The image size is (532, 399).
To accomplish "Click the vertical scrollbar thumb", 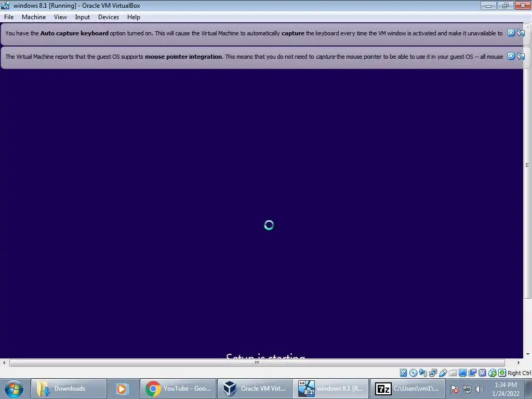I will (x=527, y=165).
